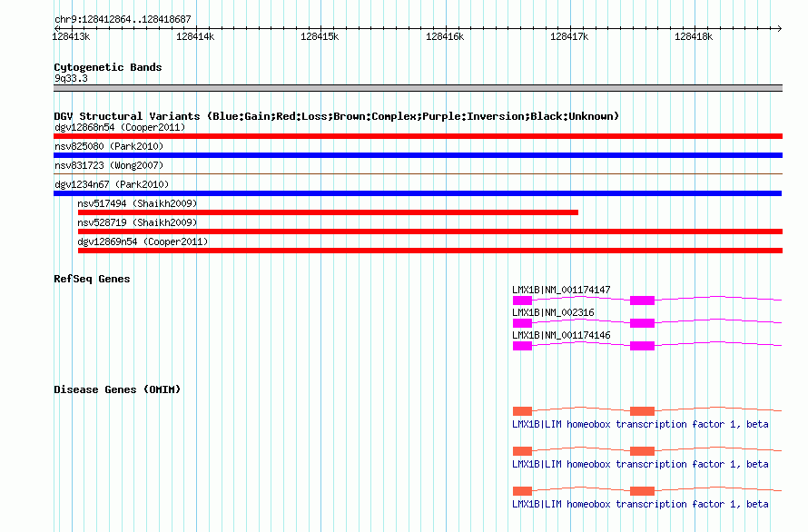The width and height of the screenshot is (808, 532).
Task: Open the dgv12869n54 (Cooper2011) label
Action: 143,241
